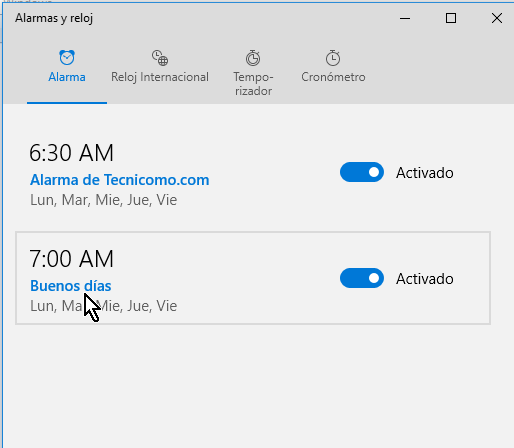514x448 pixels.
Task: Click the Temporizador timer icon
Action: click(x=253, y=58)
